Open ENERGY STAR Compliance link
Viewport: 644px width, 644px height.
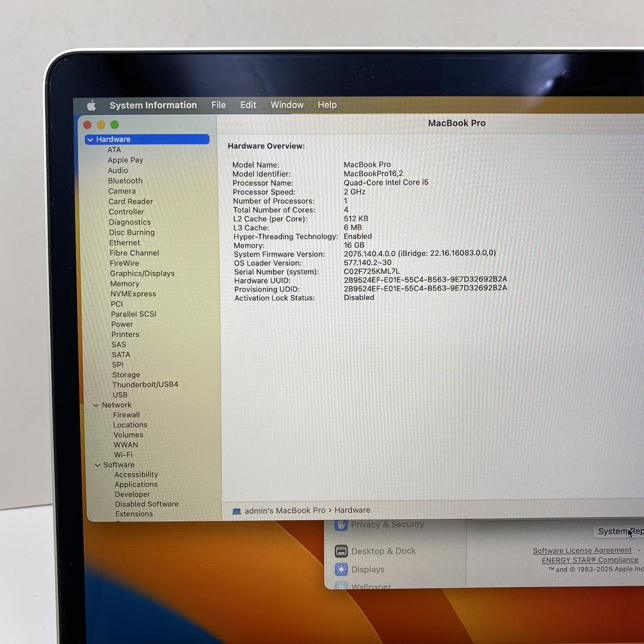[x=590, y=560]
